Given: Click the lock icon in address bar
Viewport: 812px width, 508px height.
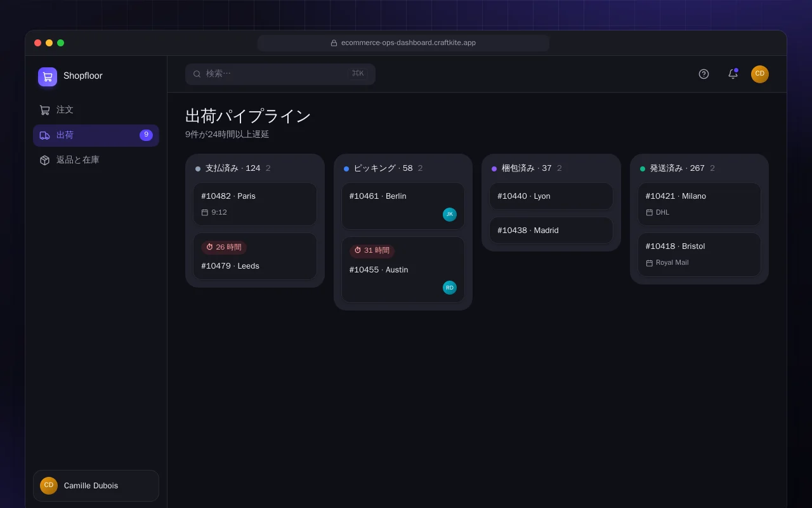Looking at the screenshot, I should (x=334, y=43).
